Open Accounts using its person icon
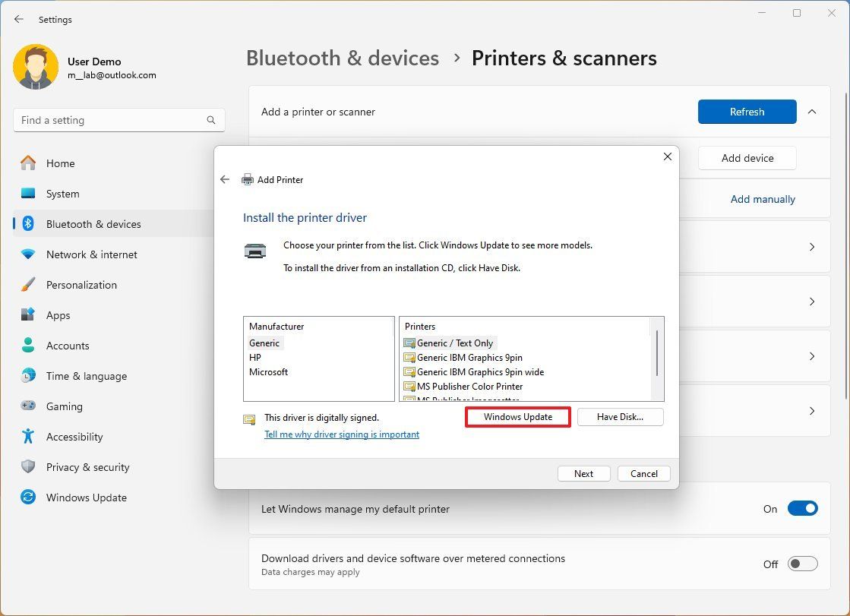Image resolution: width=850 pixels, height=616 pixels. pyautogui.click(x=28, y=346)
